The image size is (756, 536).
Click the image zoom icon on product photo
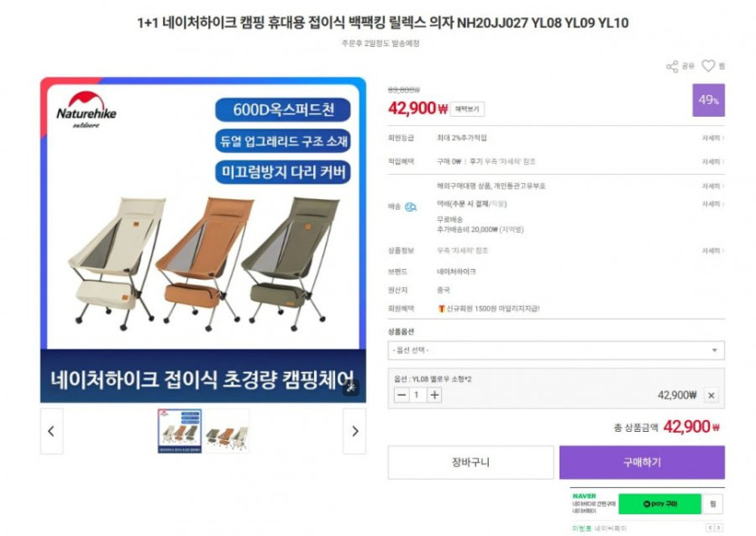pos(350,387)
